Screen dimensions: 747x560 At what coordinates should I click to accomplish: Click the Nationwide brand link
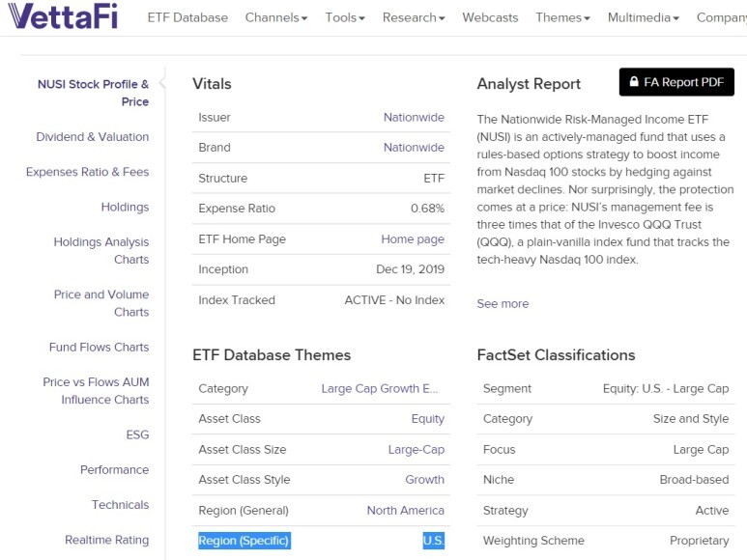414,148
